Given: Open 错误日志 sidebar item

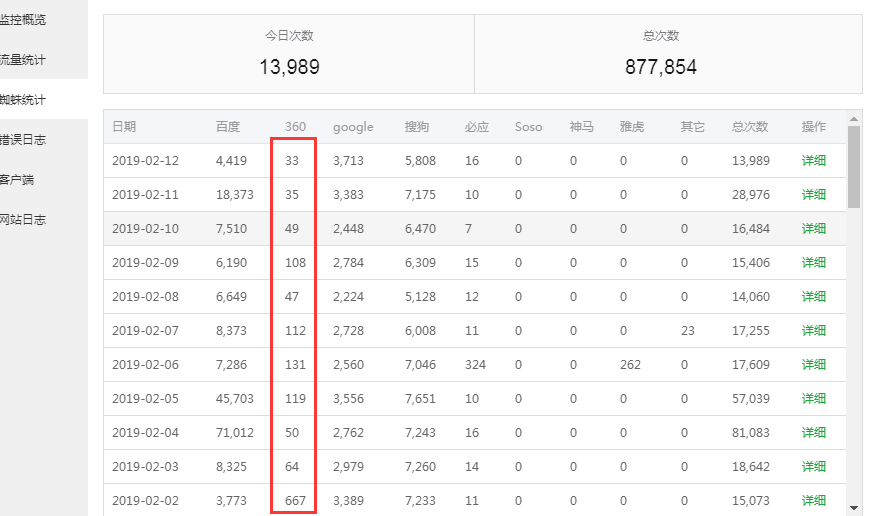Looking at the screenshot, I should pyautogui.click(x=24, y=140).
